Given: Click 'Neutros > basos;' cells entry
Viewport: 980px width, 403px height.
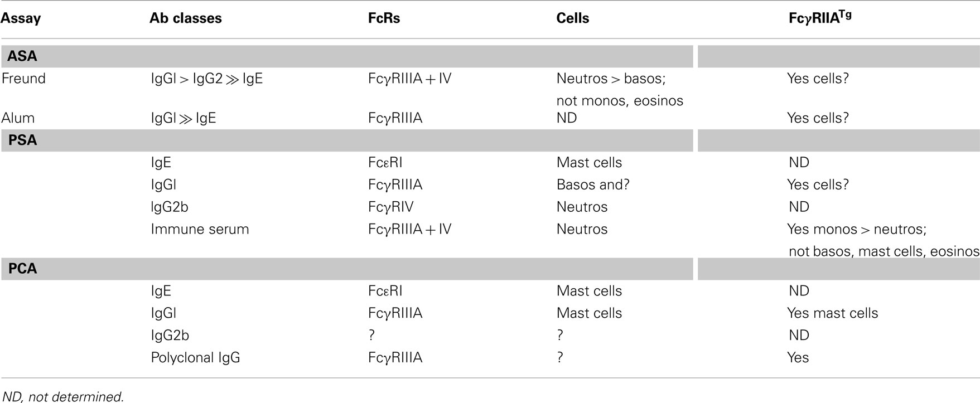Looking at the screenshot, I should [611, 79].
